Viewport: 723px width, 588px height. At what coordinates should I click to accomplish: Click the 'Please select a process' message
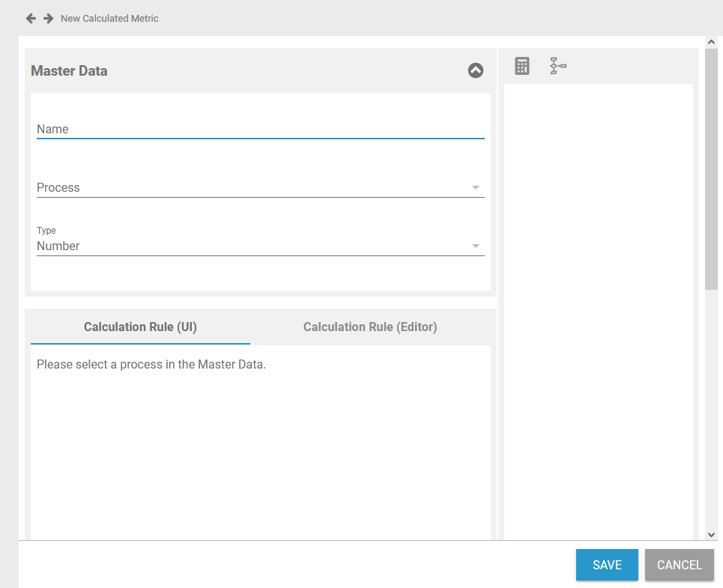tap(151, 365)
